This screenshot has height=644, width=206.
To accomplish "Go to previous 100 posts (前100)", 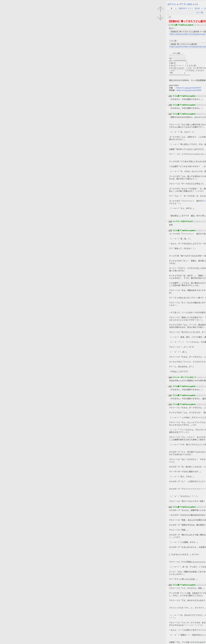I will pyautogui.click(x=197, y=8).
